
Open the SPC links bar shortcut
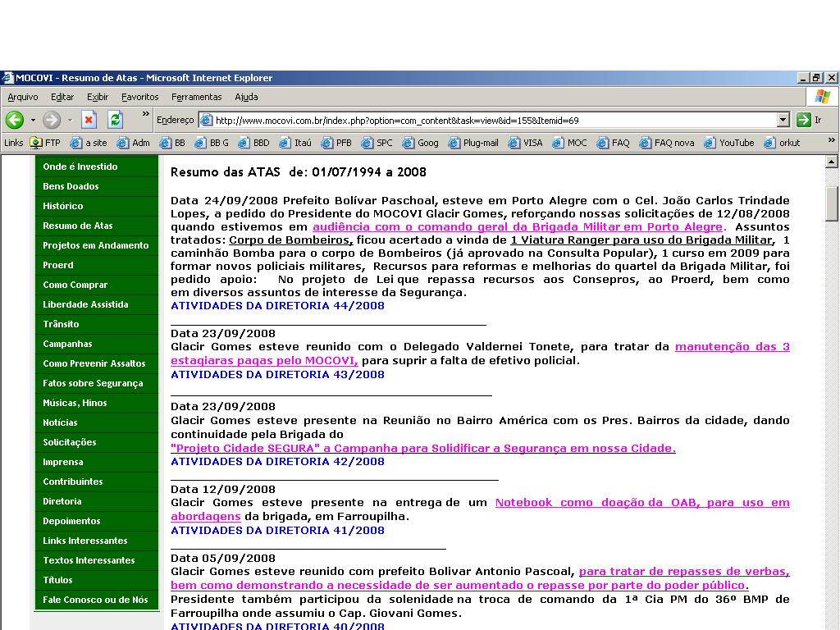click(x=377, y=143)
